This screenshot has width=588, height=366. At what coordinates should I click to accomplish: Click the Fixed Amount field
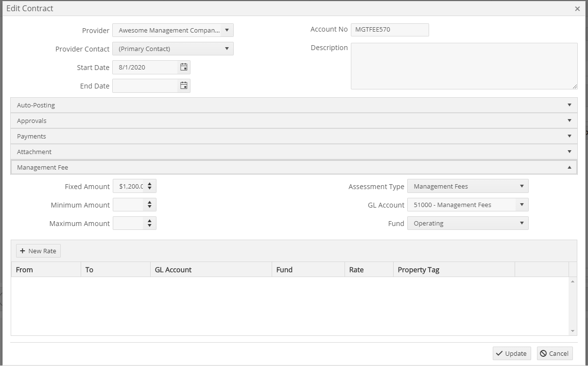point(129,186)
